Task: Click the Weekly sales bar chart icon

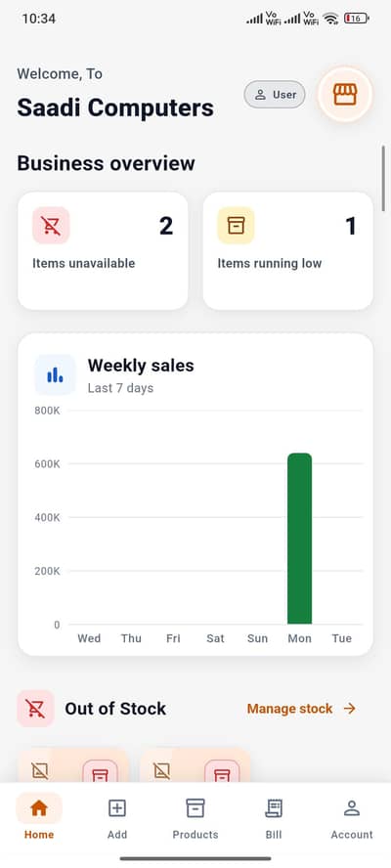Action: pos(55,374)
